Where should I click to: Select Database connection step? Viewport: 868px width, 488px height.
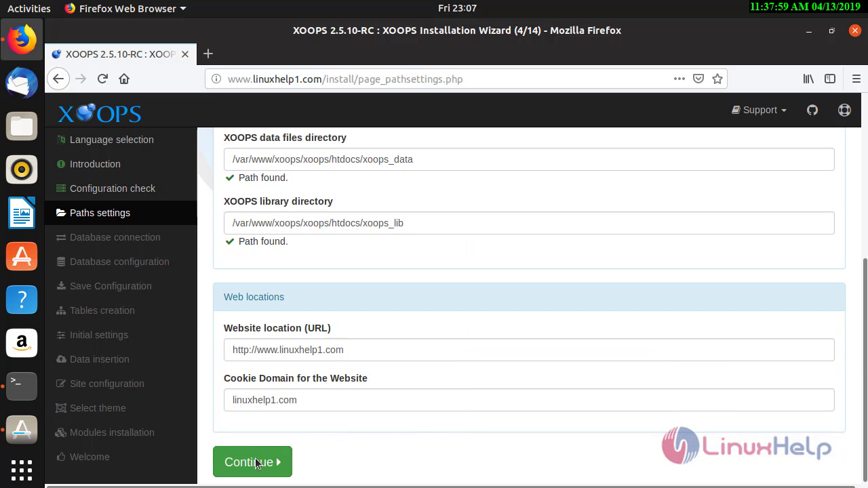pos(121,237)
